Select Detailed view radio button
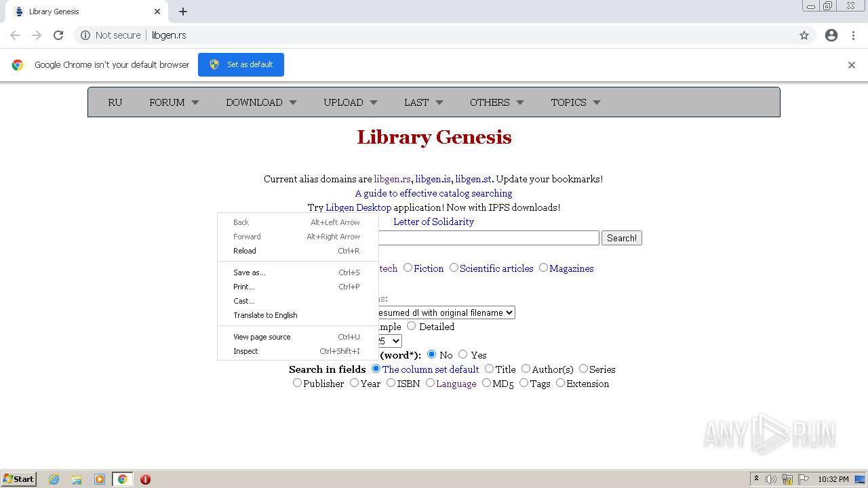This screenshot has width=868, height=488. coord(411,326)
